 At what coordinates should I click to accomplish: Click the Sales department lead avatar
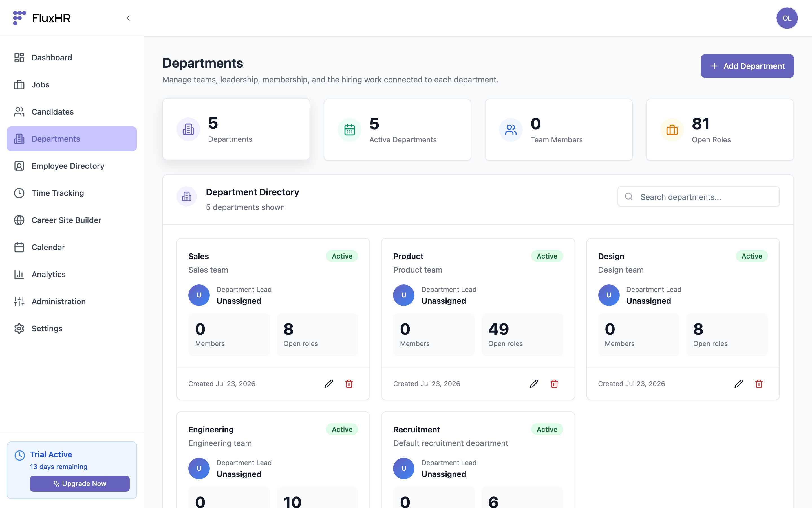click(x=199, y=295)
